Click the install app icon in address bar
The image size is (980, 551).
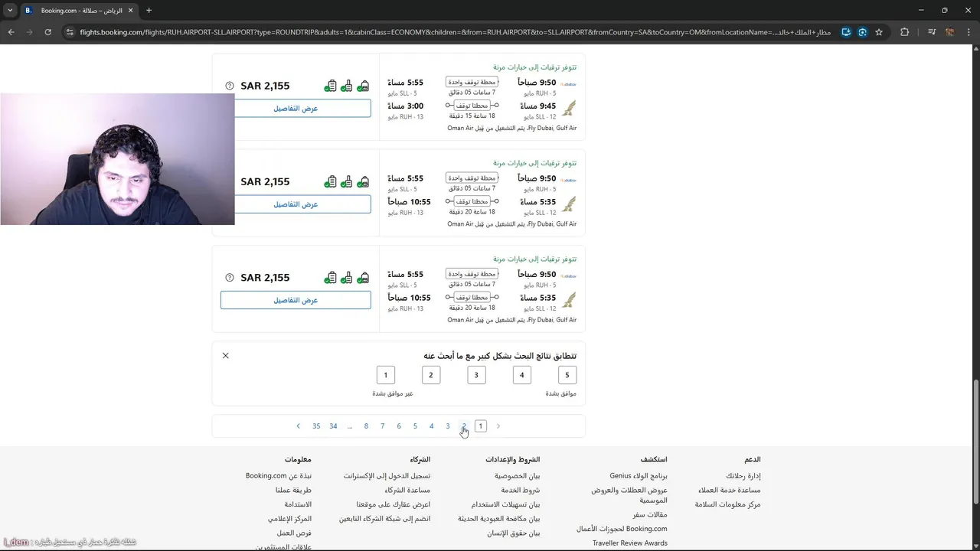coord(846,32)
